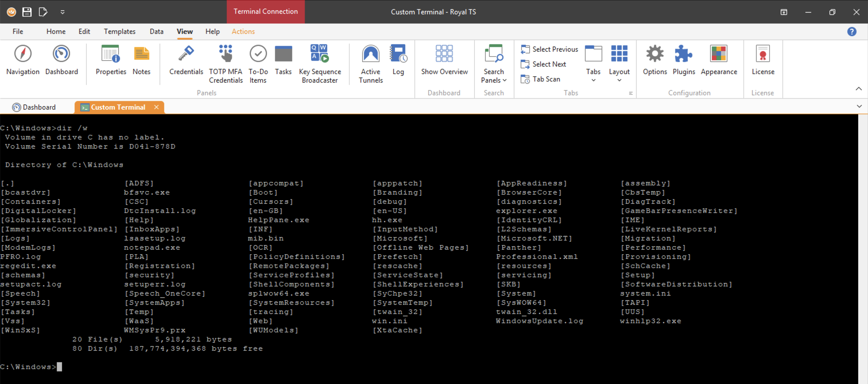Click Show Overview in Dashboard group

(444, 60)
